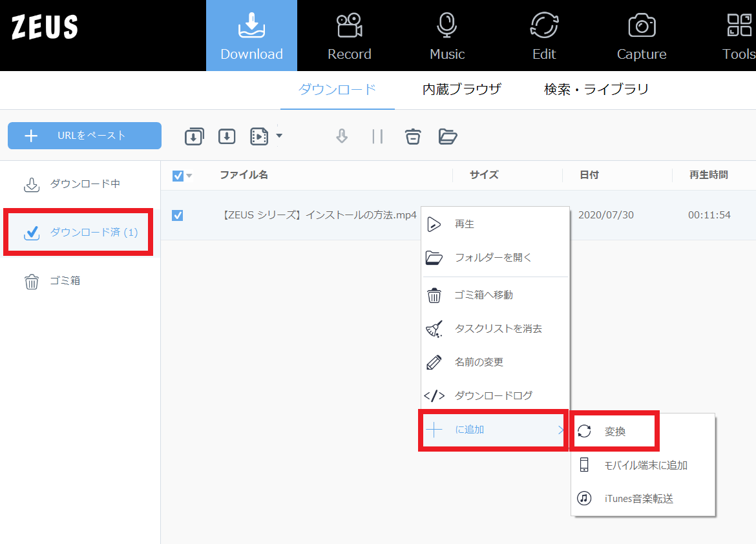Click the batch download multiple URLs icon
The width and height of the screenshot is (756, 544).
click(x=194, y=136)
